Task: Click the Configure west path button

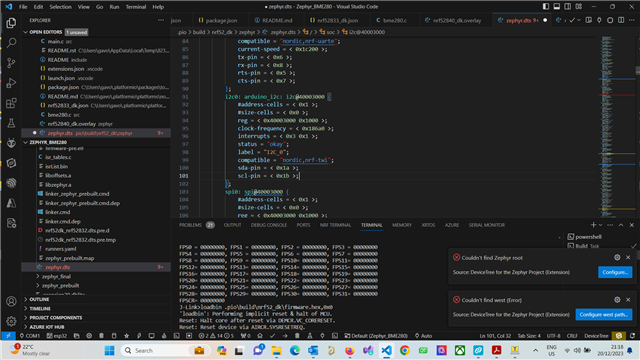Action: [604, 314]
